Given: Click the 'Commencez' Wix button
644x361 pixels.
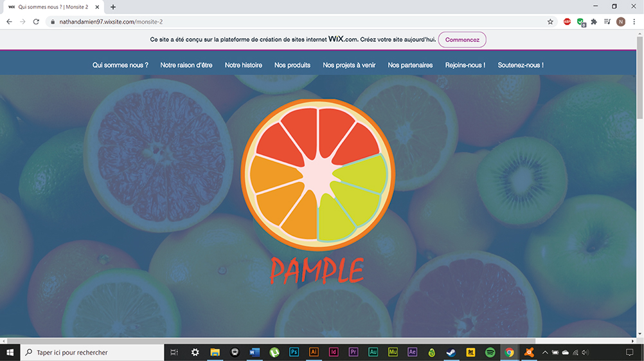Looking at the screenshot, I should point(462,40).
